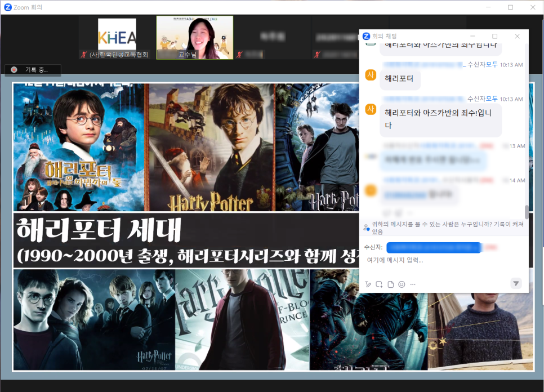Viewport: 544px width, 392px height.
Task: Click the orange '사' avatar next to '해리포터'
Action: click(x=371, y=74)
